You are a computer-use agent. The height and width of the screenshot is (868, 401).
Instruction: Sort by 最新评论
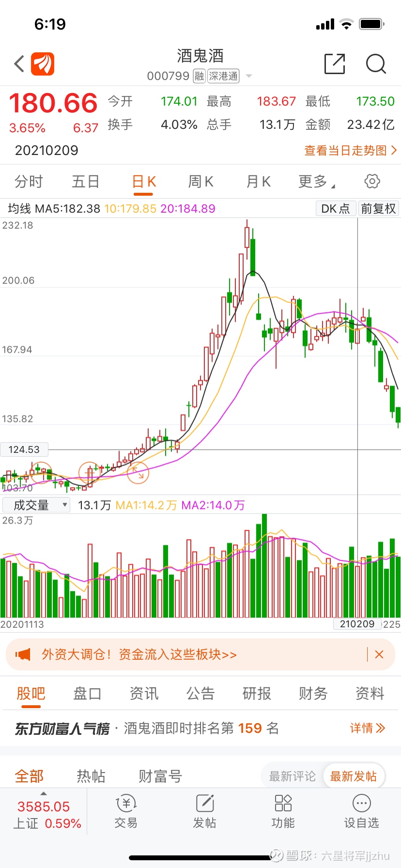292,776
